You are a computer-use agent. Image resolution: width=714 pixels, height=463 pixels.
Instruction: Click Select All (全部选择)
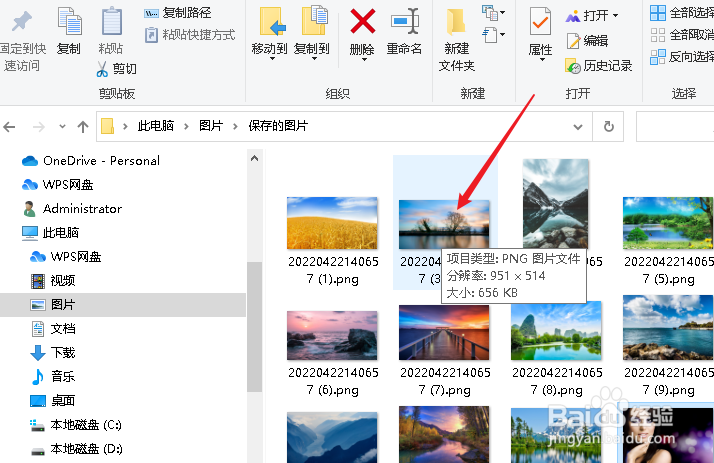point(682,13)
